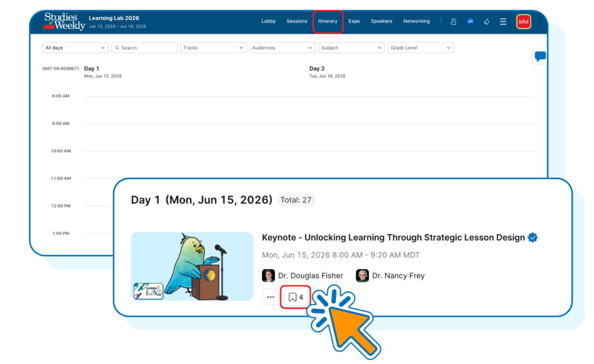Click the 8:00 AM time label
Image resolution: width=594 pixels, height=364 pixels.
pos(60,96)
